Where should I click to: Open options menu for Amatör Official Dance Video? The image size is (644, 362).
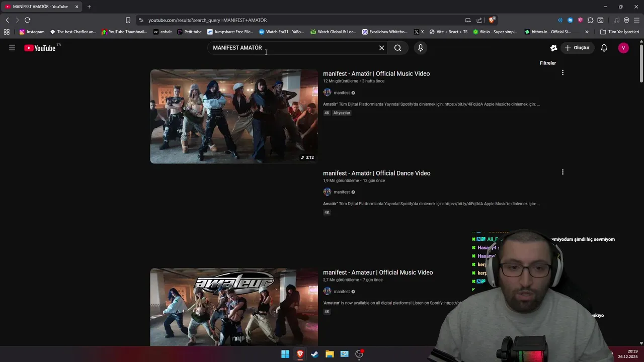(x=562, y=172)
